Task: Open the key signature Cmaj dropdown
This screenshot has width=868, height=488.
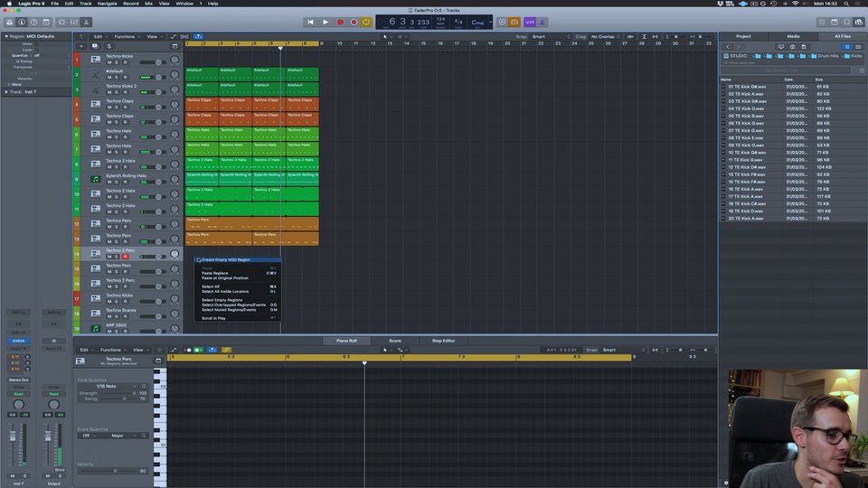Action: pos(480,22)
